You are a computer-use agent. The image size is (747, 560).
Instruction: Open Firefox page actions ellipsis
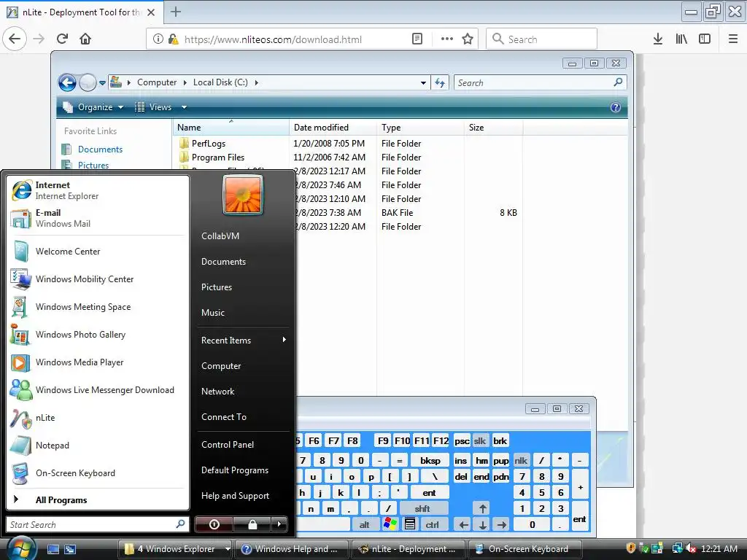(x=447, y=39)
